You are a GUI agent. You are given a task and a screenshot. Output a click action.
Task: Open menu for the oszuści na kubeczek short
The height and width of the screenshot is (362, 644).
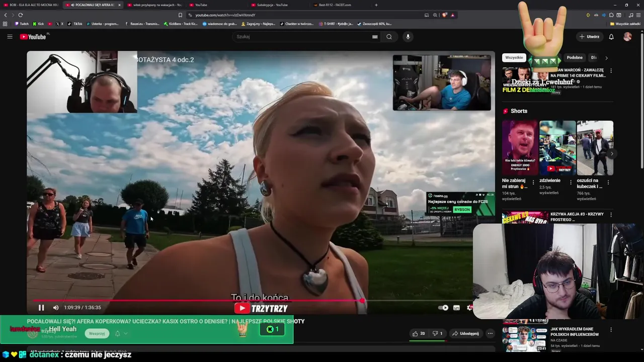click(608, 183)
